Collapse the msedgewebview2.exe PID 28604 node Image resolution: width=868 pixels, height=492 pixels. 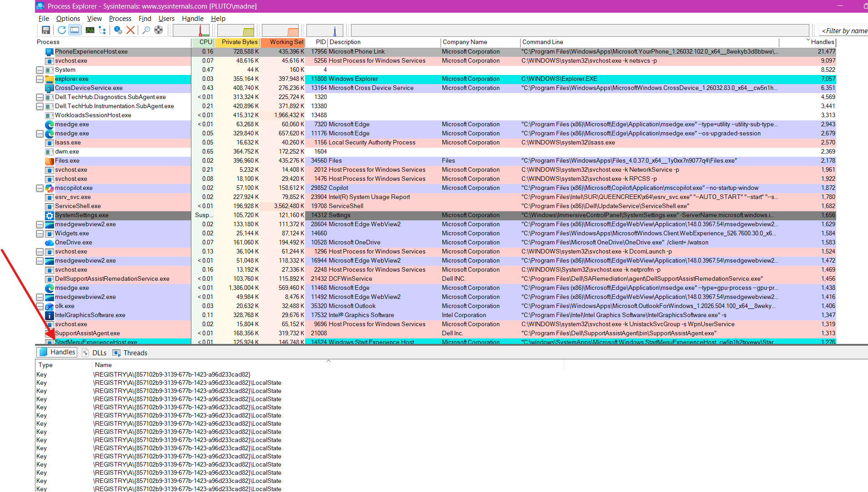tap(40, 224)
